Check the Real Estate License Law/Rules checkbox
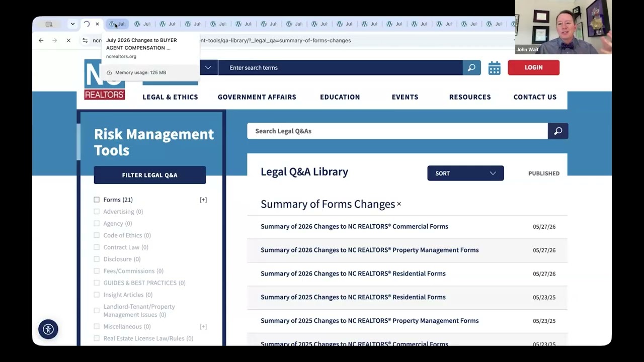Image resolution: width=644 pixels, height=362 pixels. click(x=97, y=338)
